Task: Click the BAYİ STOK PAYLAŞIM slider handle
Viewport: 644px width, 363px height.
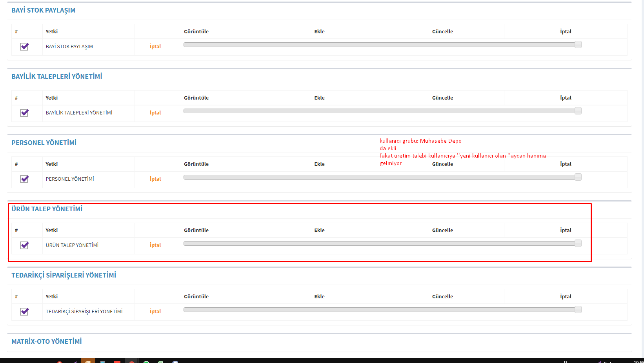Action: (578, 45)
